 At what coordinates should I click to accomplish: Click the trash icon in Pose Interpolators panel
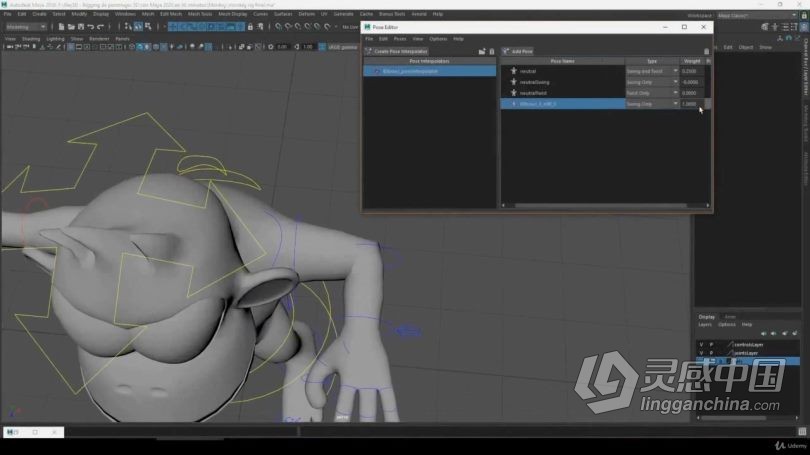[492, 51]
